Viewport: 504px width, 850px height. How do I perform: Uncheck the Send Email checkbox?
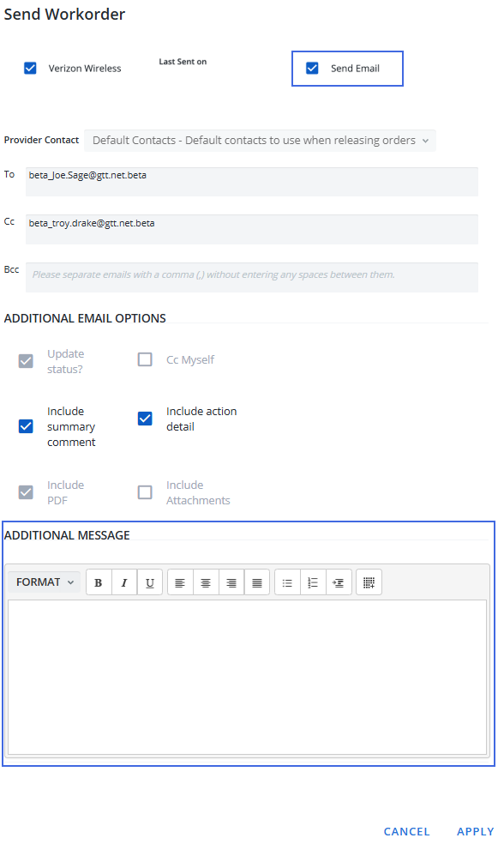[x=312, y=69]
